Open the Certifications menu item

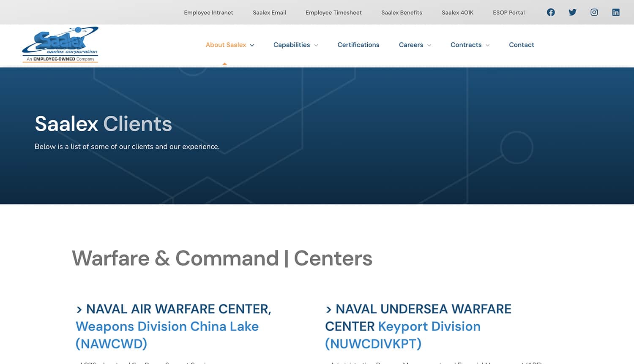(x=358, y=45)
